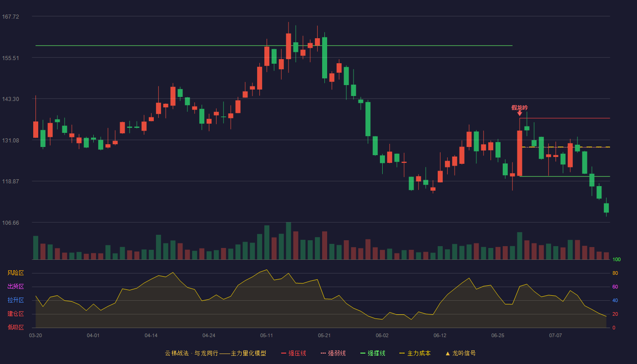
Task: Click the 出货区 zone label
Action: click(15, 287)
